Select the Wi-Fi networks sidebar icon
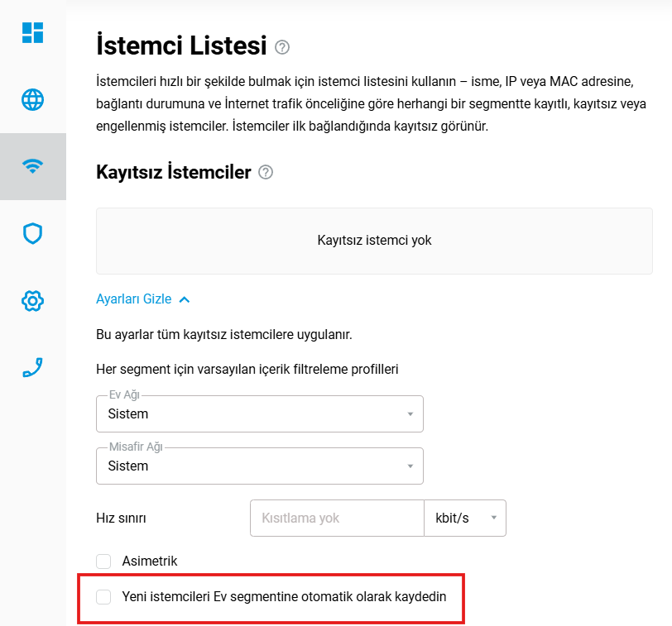 tap(33, 166)
